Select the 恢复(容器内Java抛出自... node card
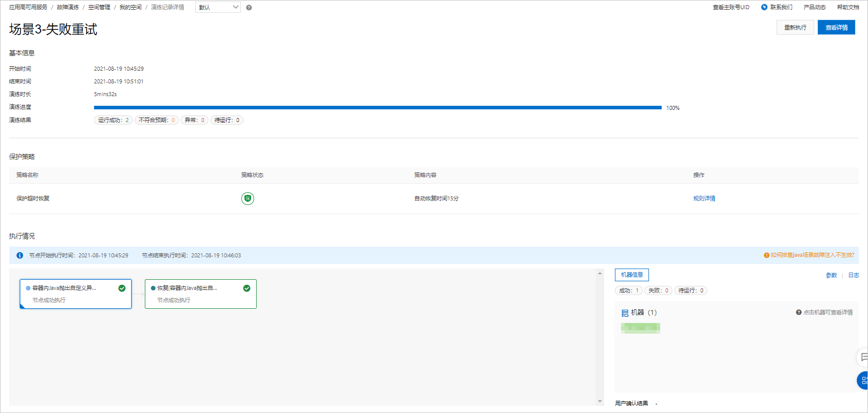Screen dimensions: 868x413 pos(201,294)
